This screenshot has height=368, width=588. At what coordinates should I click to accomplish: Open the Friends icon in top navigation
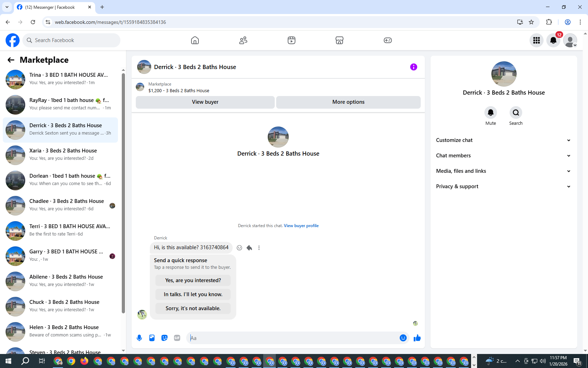pos(243,40)
